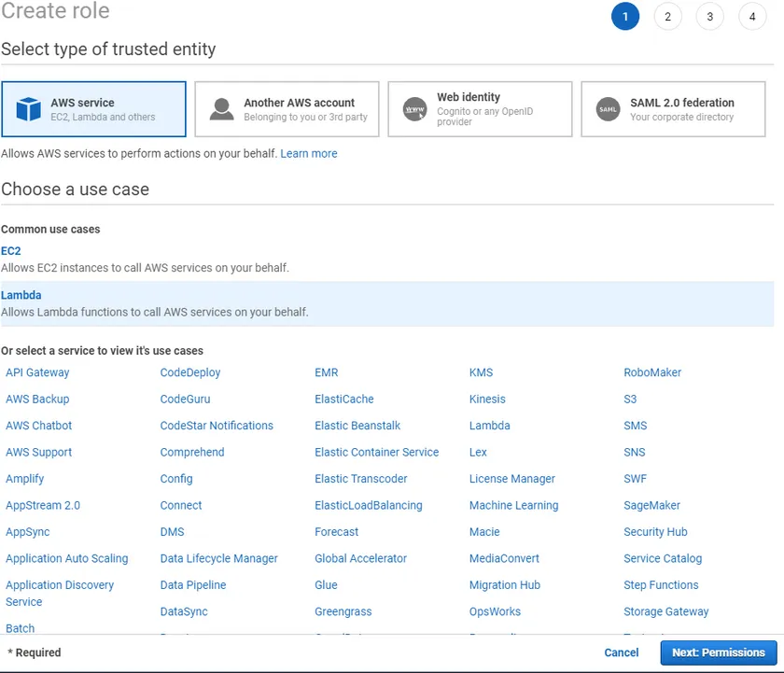
Task: Select ElasticLoadBalancing service
Action: coord(369,506)
